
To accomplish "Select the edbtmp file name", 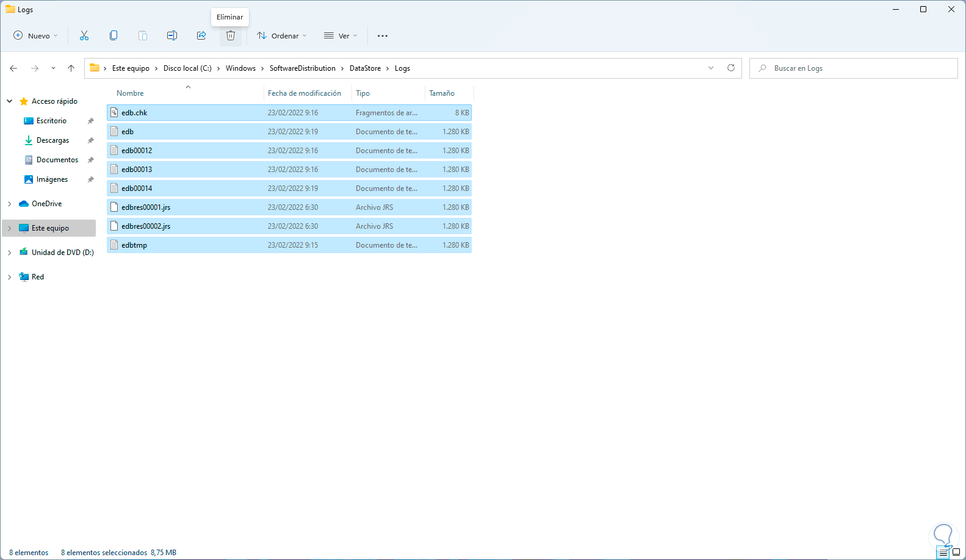I will [x=134, y=245].
